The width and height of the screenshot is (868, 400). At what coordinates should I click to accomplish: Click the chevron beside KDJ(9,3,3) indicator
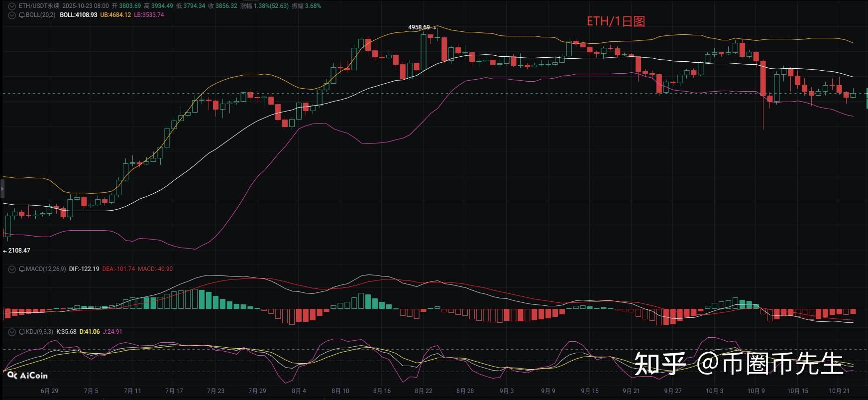[x=12, y=332]
